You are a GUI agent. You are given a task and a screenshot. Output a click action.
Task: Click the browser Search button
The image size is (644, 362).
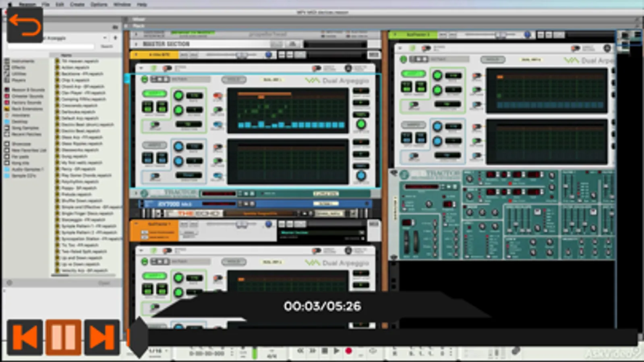pos(107,47)
